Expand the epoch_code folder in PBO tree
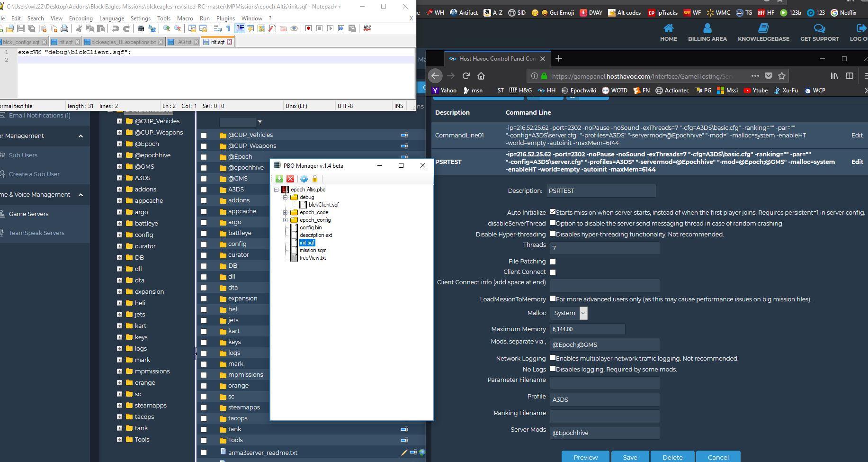This screenshot has width=868, height=462. tap(286, 212)
